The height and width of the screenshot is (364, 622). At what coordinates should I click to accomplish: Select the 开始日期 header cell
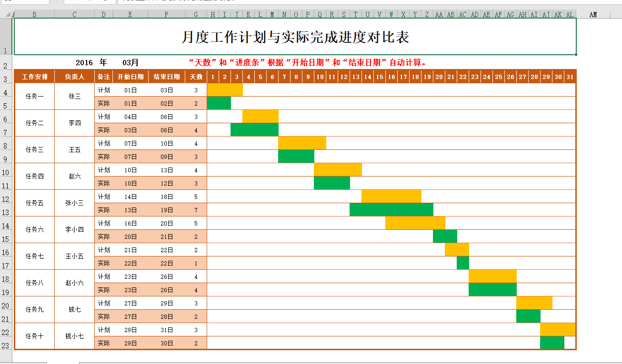click(130, 76)
